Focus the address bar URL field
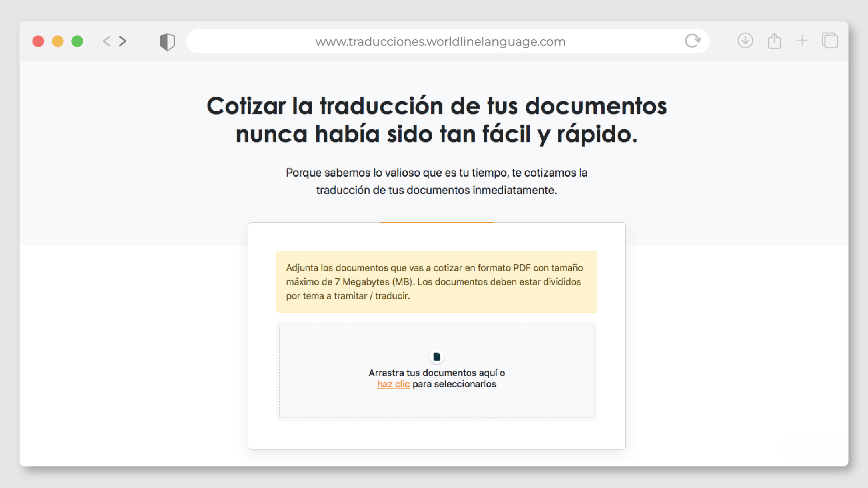868x488 pixels. click(x=440, y=42)
